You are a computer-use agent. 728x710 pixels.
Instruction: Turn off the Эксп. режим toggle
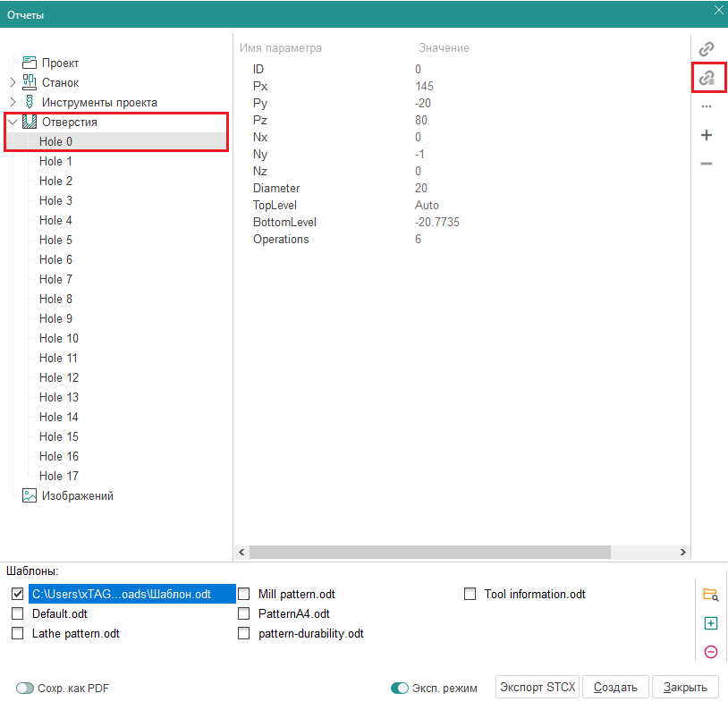399,689
